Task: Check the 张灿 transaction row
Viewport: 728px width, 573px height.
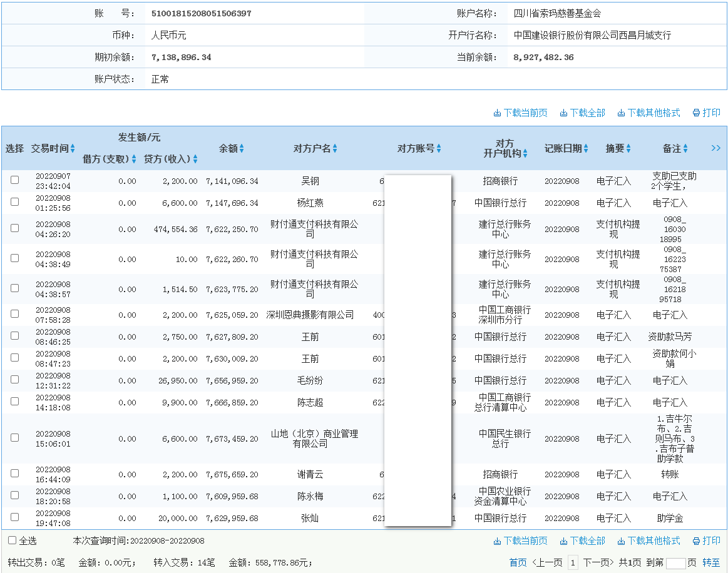Action: pos(15,517)
